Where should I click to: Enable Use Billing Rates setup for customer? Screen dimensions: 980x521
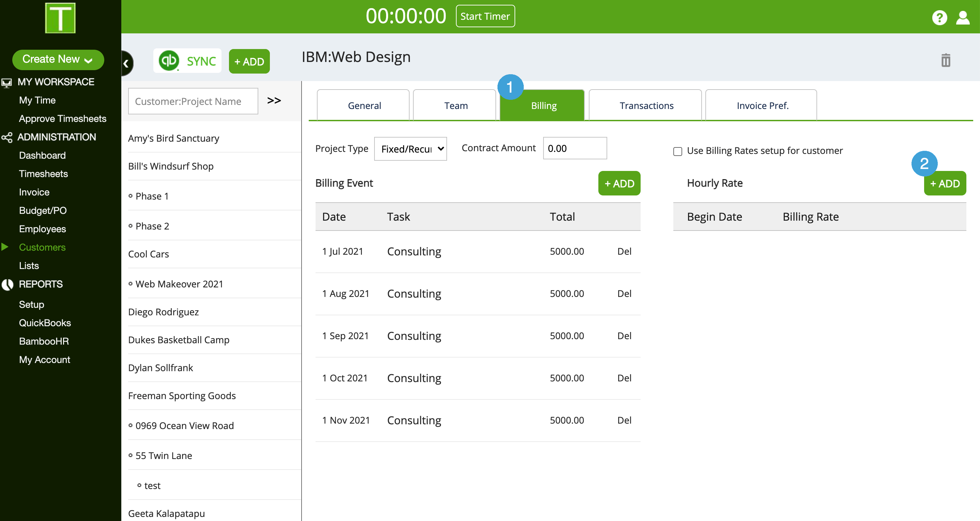[677, 151]
